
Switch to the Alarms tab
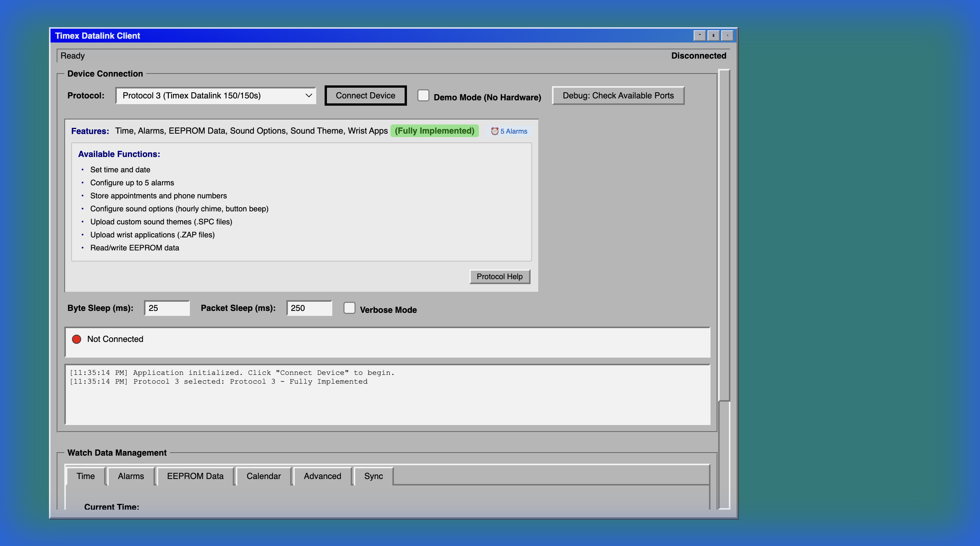point(131,476)
